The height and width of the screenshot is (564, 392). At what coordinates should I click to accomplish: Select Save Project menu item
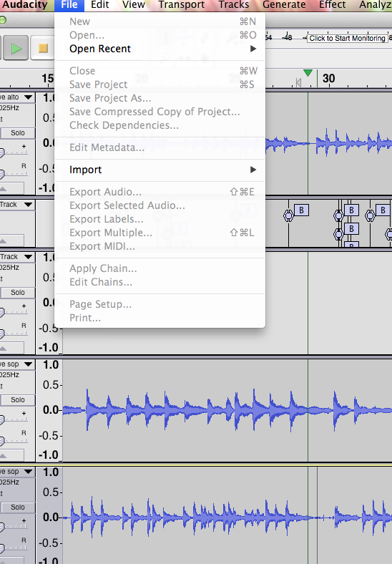click(x=160, y=84)
